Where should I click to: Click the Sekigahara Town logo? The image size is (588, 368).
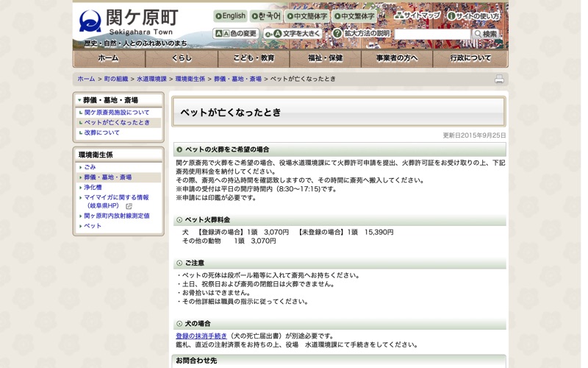click(129, 23)
